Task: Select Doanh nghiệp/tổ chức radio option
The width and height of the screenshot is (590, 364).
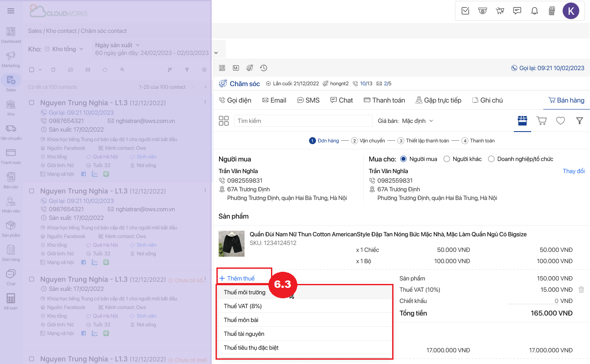Action: (491, 159)
